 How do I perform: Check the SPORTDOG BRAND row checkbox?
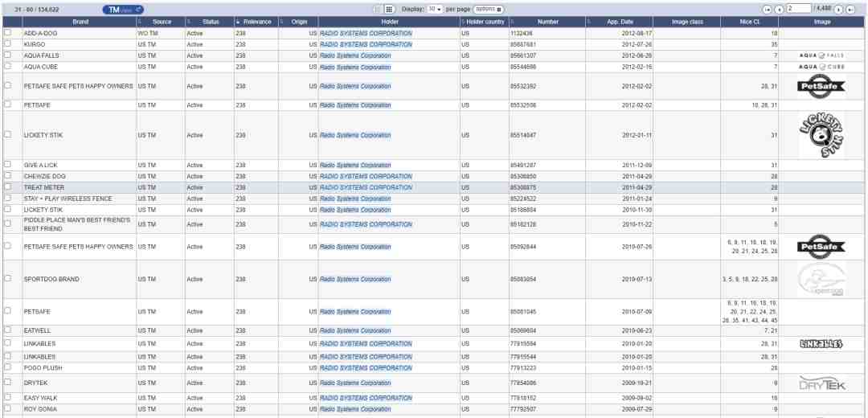[7, 278]
